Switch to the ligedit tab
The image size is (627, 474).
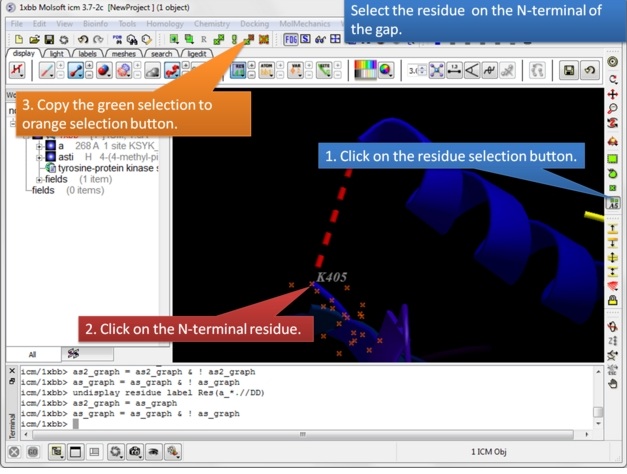(197, 54)
